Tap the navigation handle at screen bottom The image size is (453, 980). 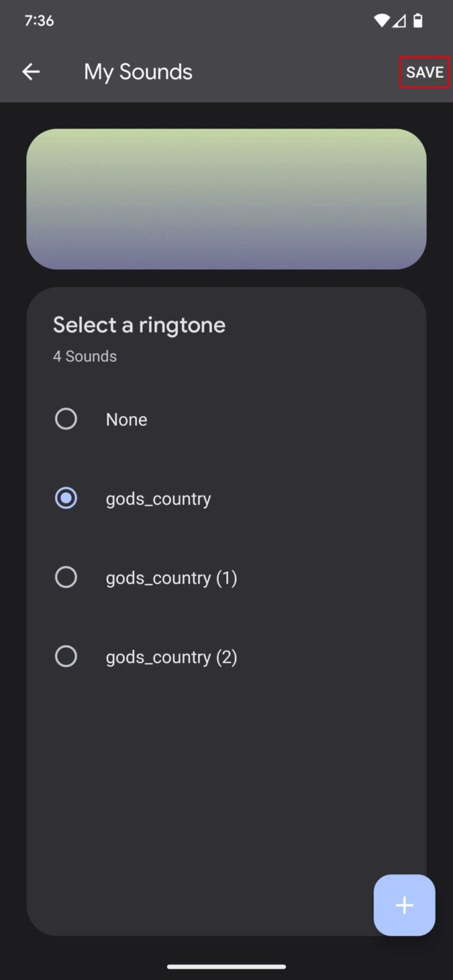226,966
